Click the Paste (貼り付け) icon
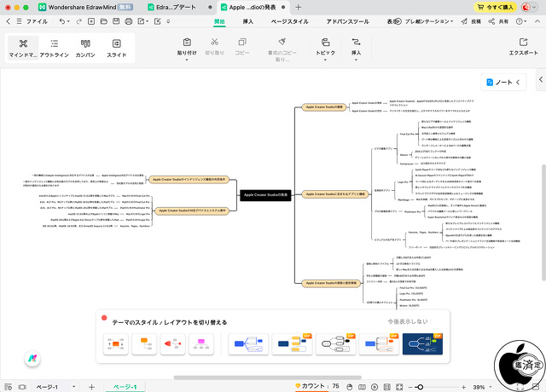Screen dimensions: 546x392 (187, 43)
